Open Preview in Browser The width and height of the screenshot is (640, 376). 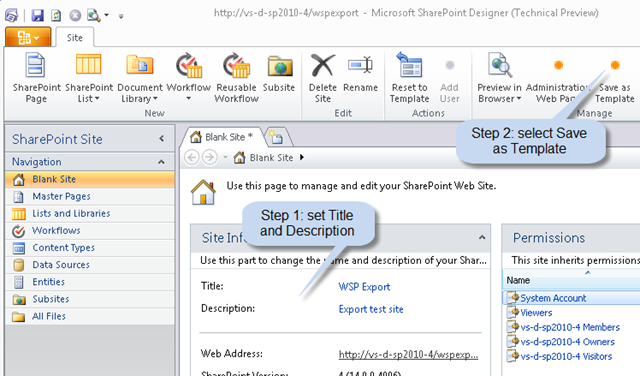pyautogui.click(x=500, y=78)
